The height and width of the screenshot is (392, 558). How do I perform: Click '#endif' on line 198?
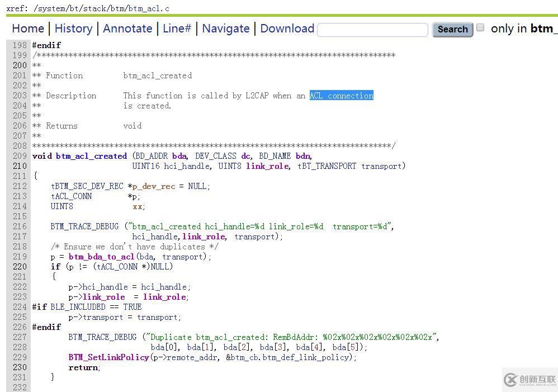pos(46,45)
